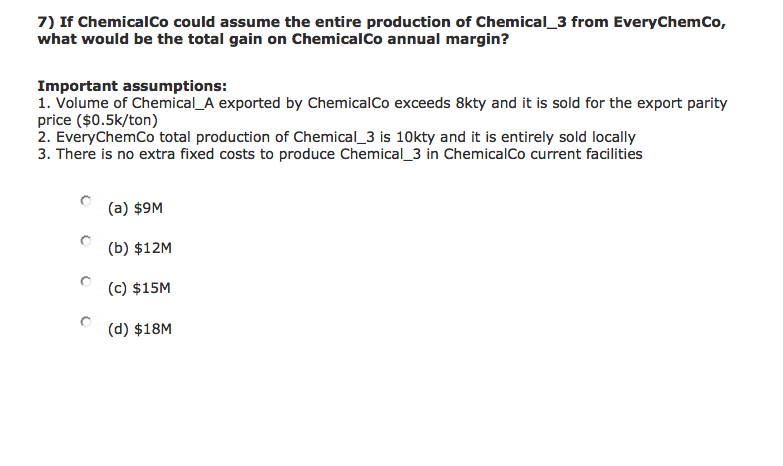The width and height of the screenshot is (783, 466).
Task: Click the "8kty" export volume text
Action: pyautogui.click(x=470, y=103)
